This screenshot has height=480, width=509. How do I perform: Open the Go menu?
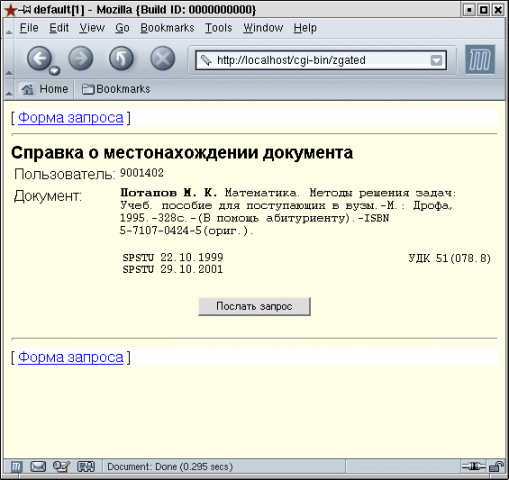click(x=122, y=28)
